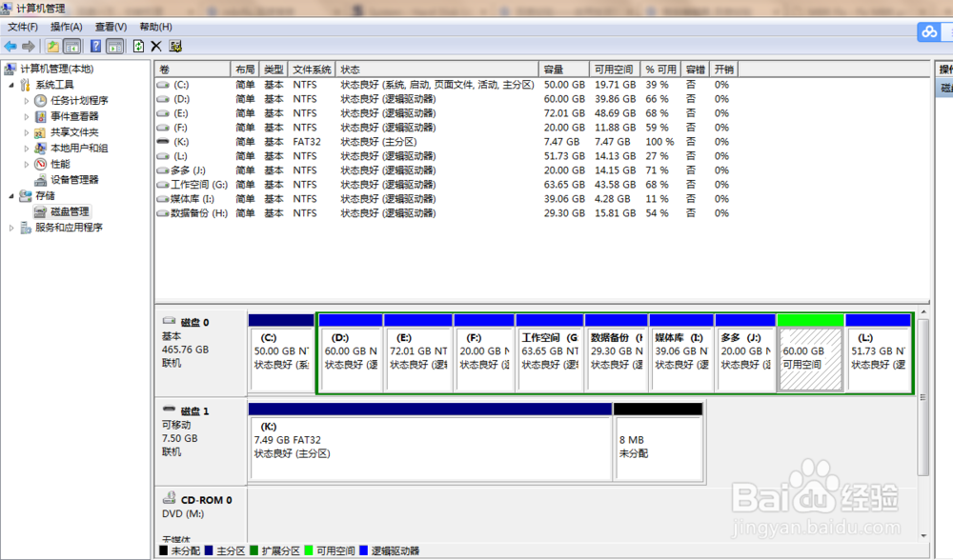953x560 pixels.
Task: Sort by the 容量 column header
Action: click(564, 70)
